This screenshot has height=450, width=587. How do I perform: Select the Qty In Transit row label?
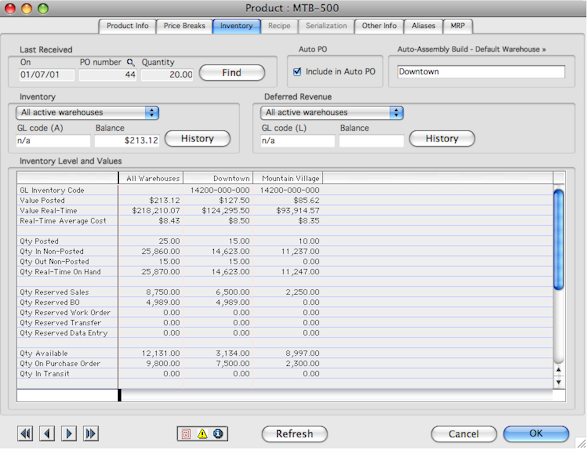[x=45, y=374]
